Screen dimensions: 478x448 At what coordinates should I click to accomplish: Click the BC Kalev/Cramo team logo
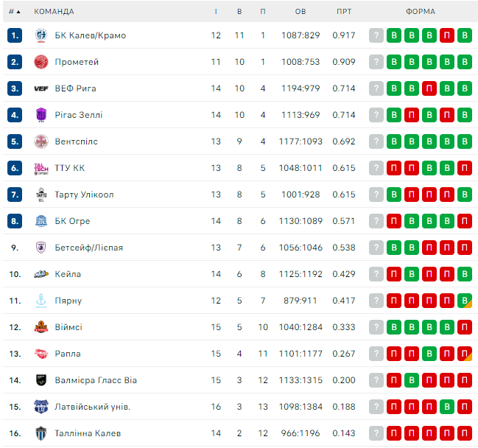tap(41, 35)
